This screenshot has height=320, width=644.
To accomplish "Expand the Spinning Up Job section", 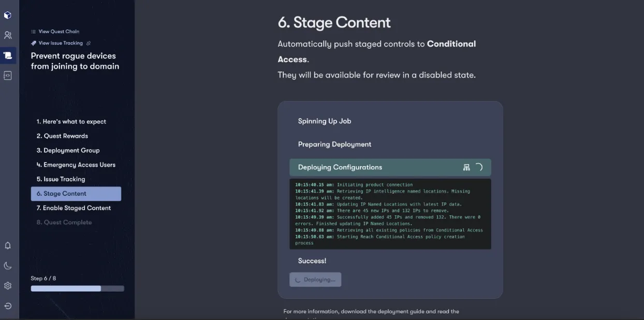I will tap(324, 121).
